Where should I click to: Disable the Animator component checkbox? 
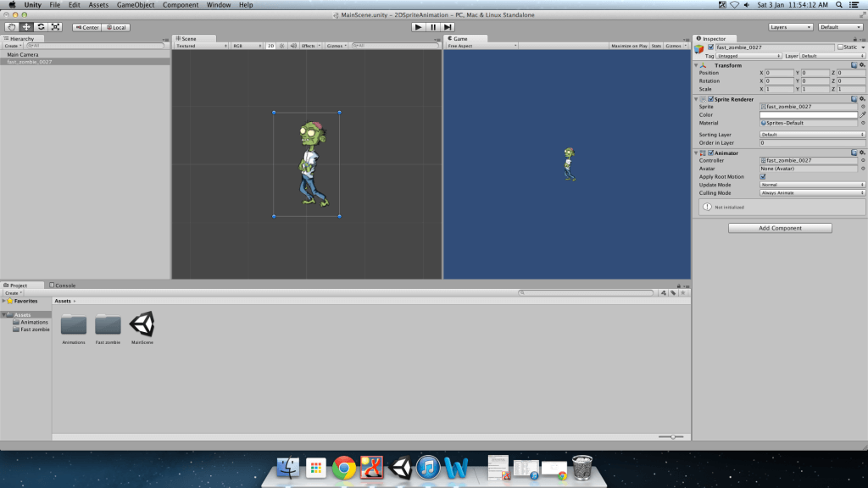[711, 152]
